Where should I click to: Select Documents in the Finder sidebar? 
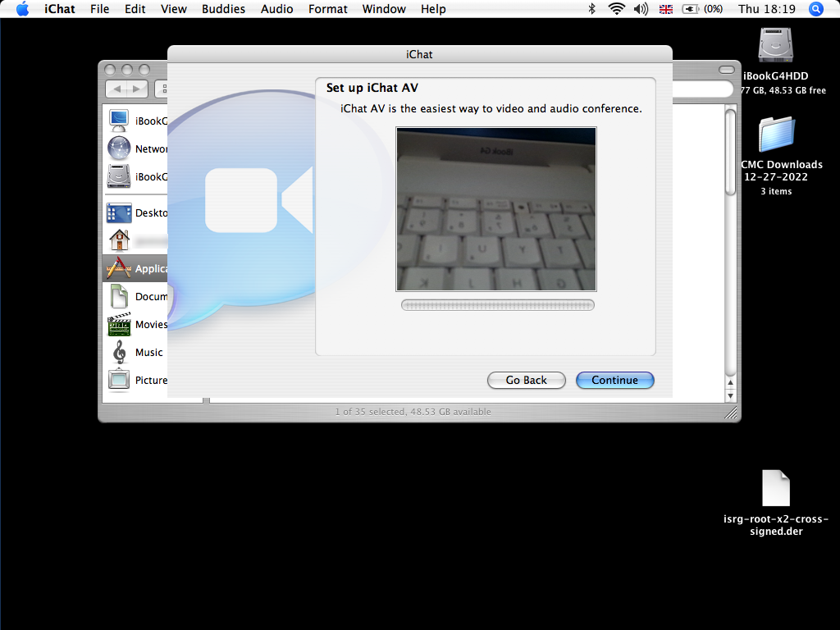click(x=137, y=296)
